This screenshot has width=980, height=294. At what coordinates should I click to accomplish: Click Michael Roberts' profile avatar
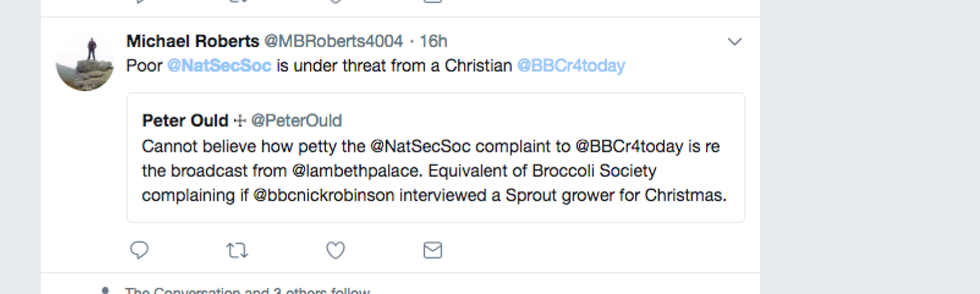(x=85, y=62)
